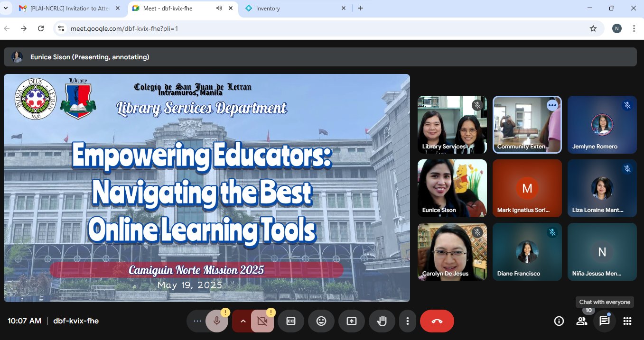Close the Inventory tab
This screenshot has height=340, width=644.
click(344, 9)
